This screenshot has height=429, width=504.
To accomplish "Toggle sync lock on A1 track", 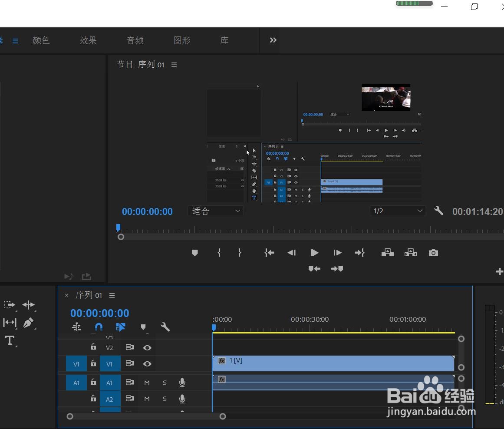I will (129, 383).
